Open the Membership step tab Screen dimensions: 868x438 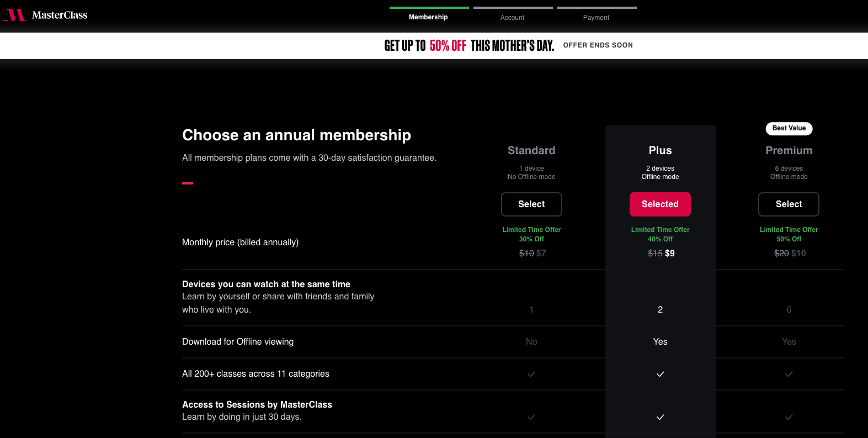[x=428, y=17]
